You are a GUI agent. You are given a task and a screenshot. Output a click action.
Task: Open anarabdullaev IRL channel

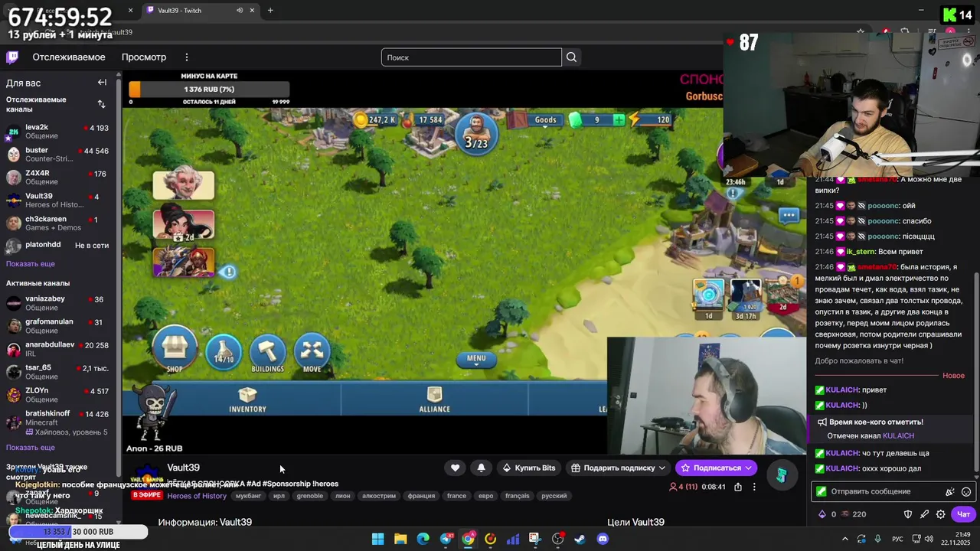(x=58, y=349)
